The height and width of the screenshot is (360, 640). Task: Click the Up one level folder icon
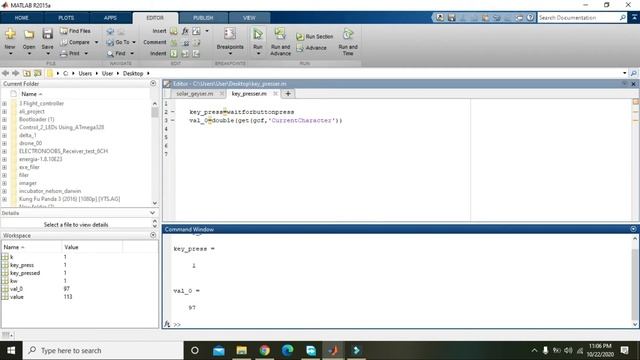click(27, 73)
